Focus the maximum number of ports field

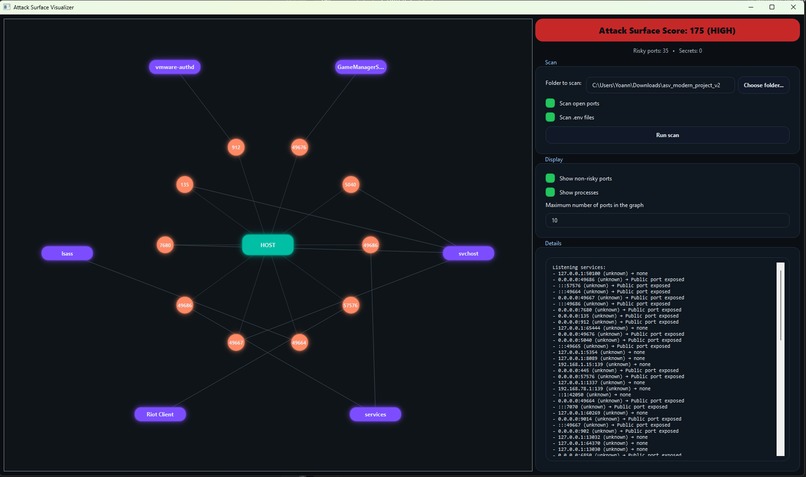click(667, 221)
